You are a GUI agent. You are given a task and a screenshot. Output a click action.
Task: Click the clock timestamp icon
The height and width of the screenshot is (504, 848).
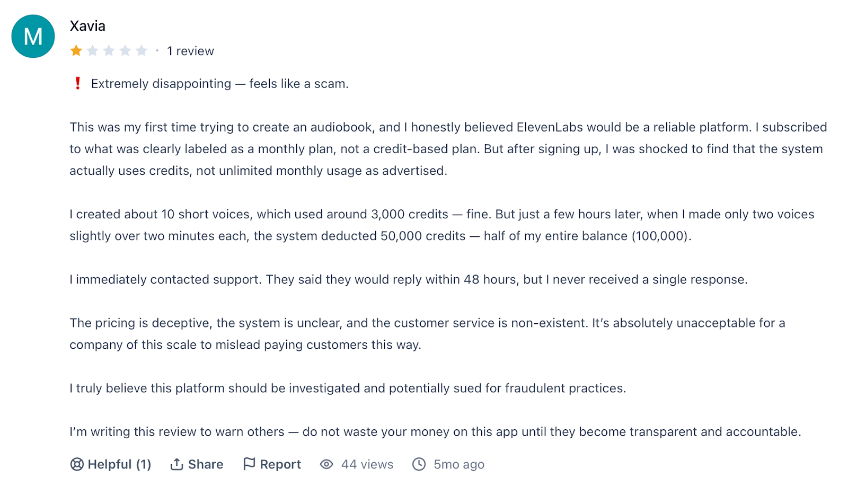[419, 464]
